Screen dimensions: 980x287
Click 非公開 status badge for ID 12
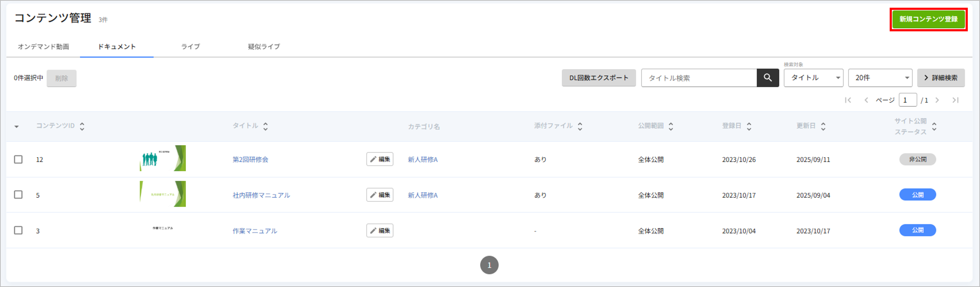click(918, 159)
